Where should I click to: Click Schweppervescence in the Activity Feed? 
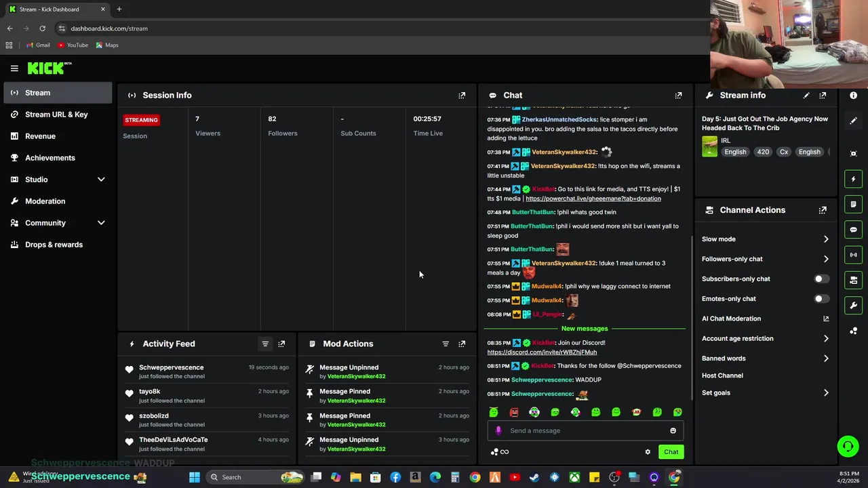coord(172,367)
